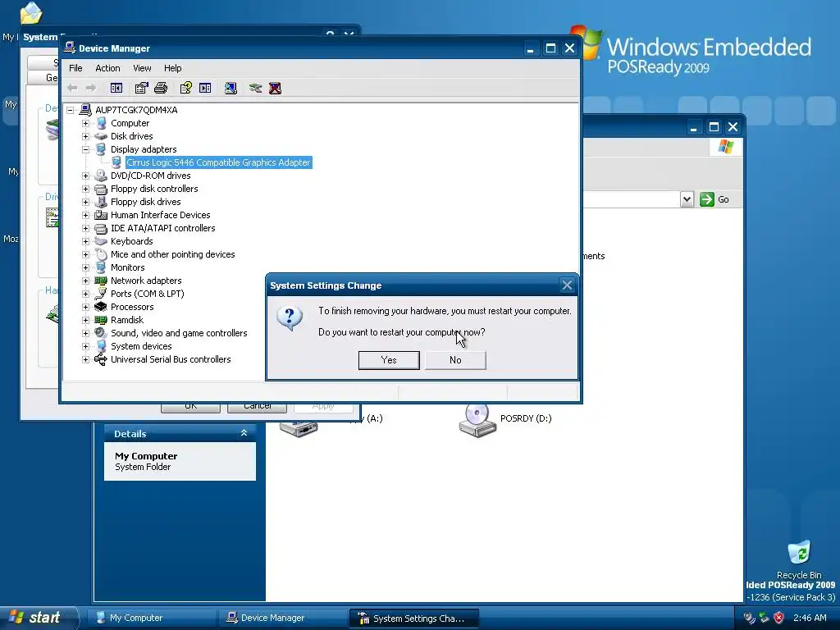Collapse the Details panel chevron
This screenshot has height=630, width=840.
point(244,433)
